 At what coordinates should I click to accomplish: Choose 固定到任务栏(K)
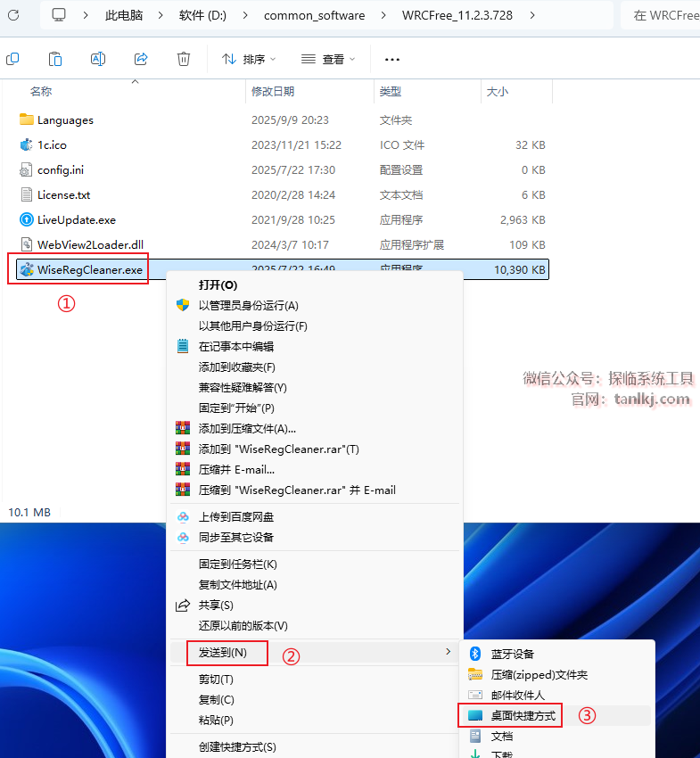tap(315, 564)
